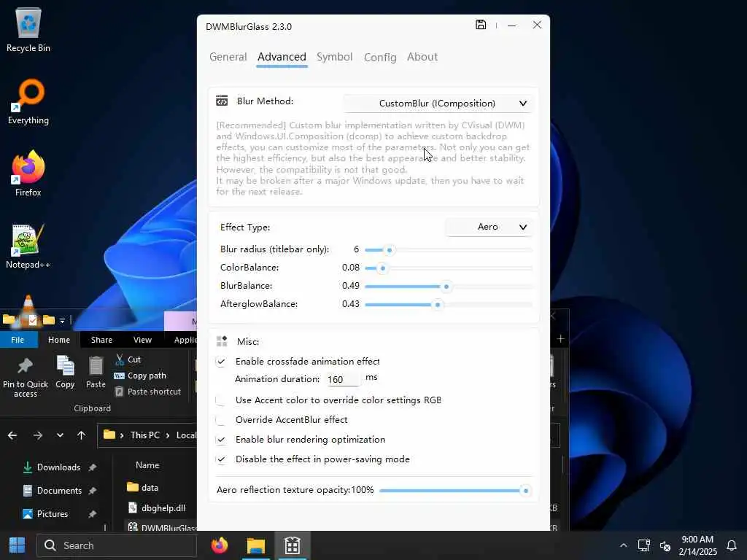Open the Recycle Bin desktop icon

pyautogui.click(x=28, y=31)
